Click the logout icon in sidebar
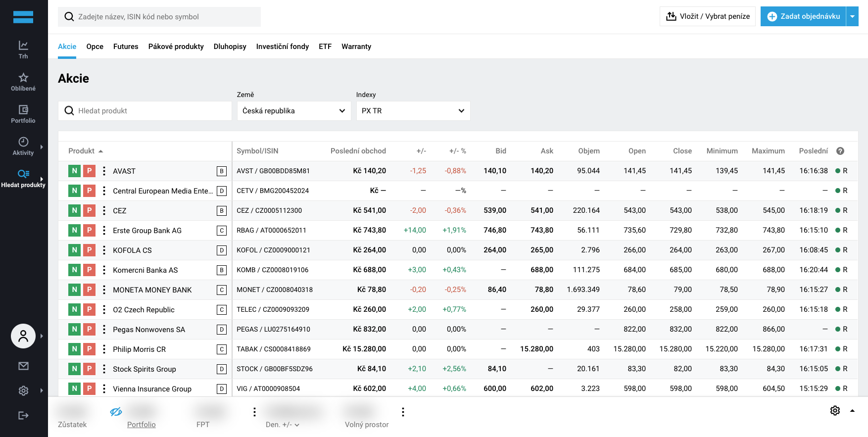Screen dimensions: 868x437 [23, 415]
